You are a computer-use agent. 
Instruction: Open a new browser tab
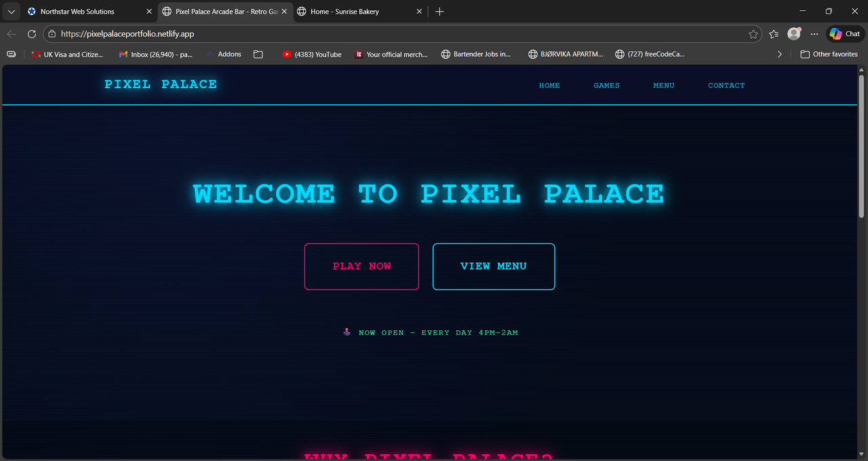[x=439, y=12]
